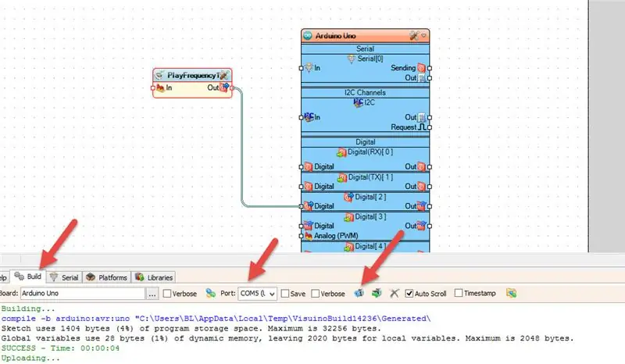This screenshot has height=364, width=625.
Task: Click Digital[ 2 ] channel icon
Action: pyautogui.click(x=348, y=197)
